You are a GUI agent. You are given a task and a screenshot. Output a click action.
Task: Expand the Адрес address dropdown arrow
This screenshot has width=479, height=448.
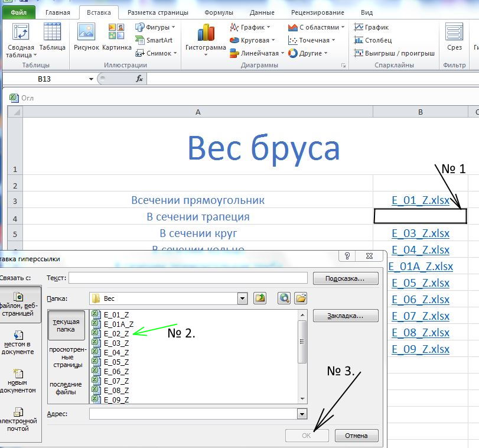[x=302, y=414]
